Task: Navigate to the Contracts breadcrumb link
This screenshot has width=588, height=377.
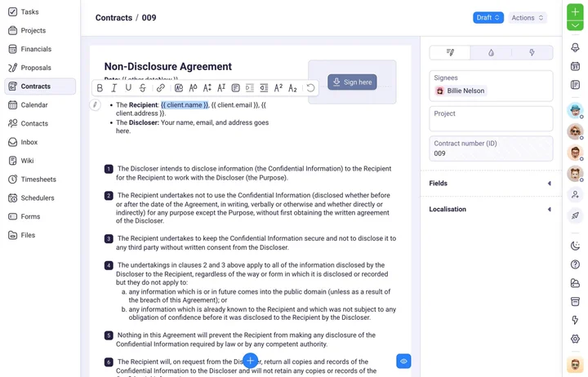Action: pos(114,18)
